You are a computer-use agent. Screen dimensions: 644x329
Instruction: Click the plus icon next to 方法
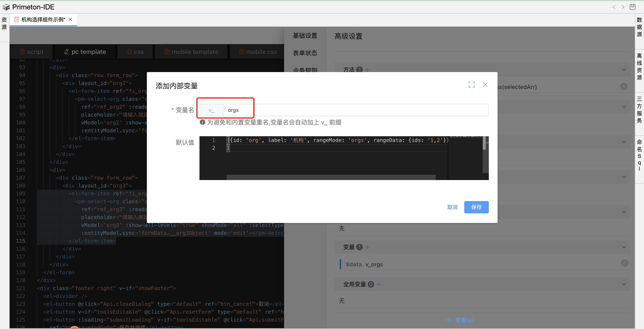367,70
